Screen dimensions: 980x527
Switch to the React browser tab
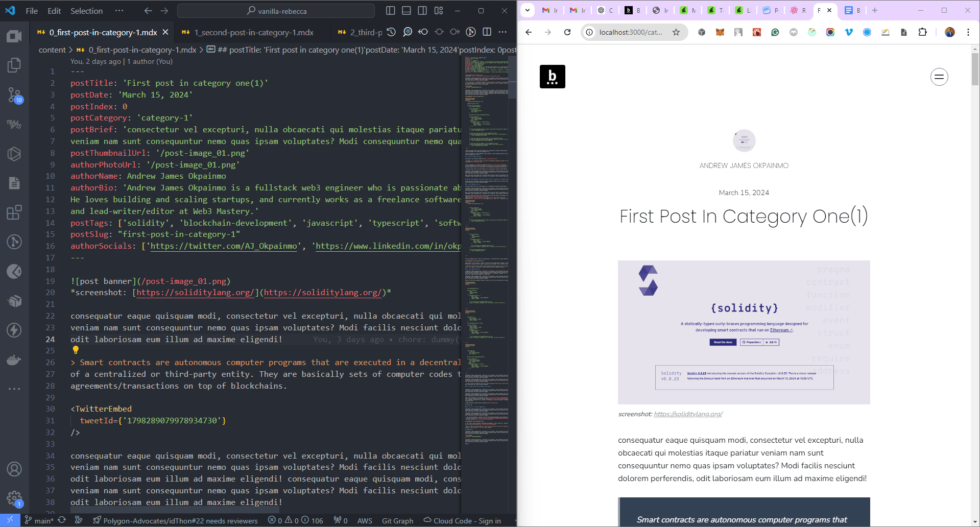[x=798, y=10]
